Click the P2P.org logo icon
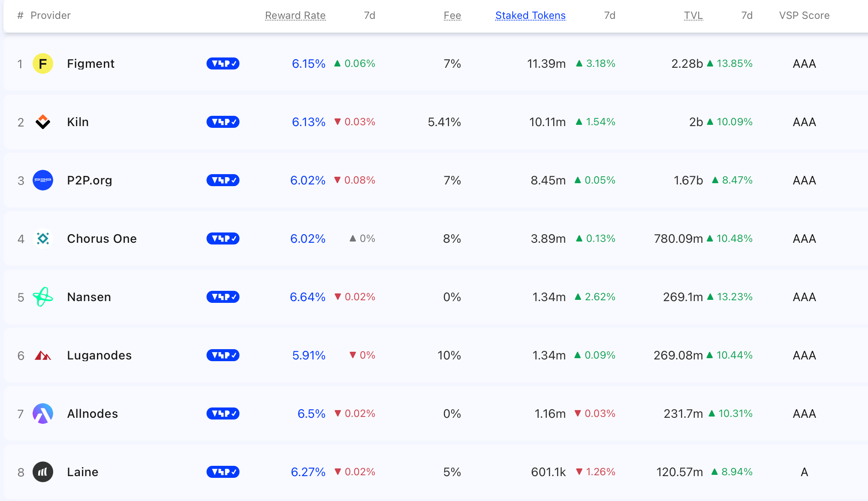The height and width of the screenshot is (501, 868). (42, 180)
